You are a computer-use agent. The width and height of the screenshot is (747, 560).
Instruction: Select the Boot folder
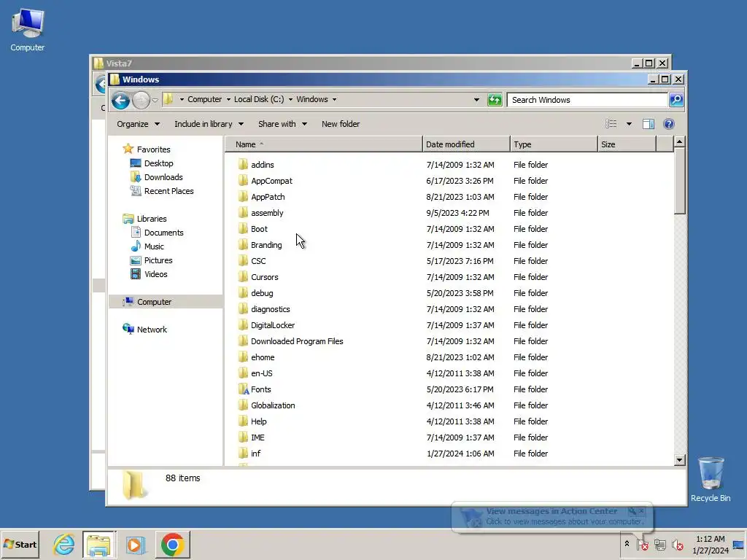pyautogui.click(x=259, y=229)
